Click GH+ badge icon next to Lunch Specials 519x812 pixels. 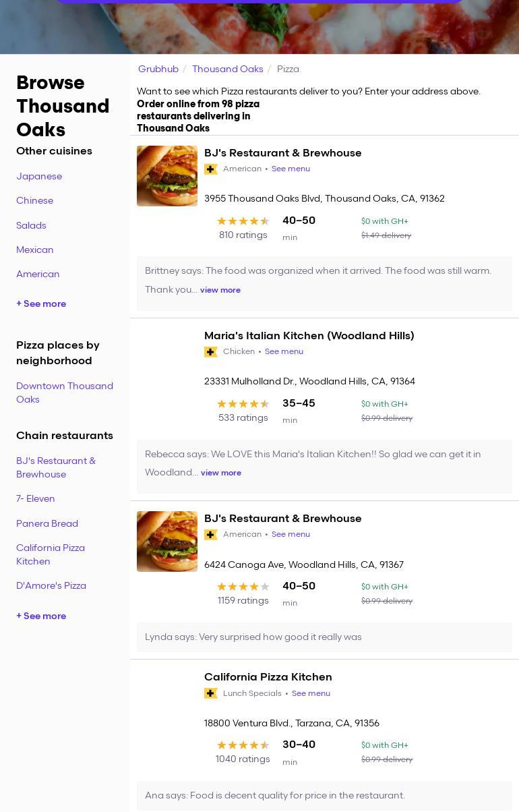click(x=211, y=693)
